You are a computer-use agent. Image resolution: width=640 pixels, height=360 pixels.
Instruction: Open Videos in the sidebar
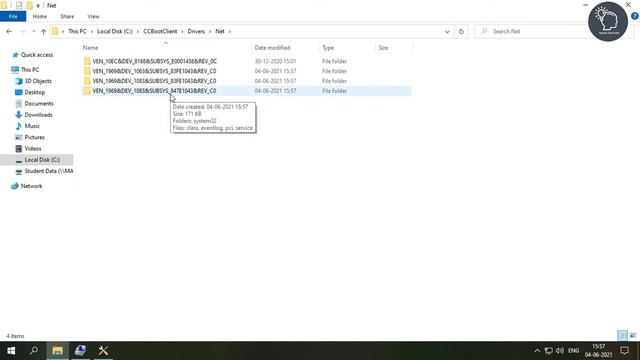click(x=33, y=149)
